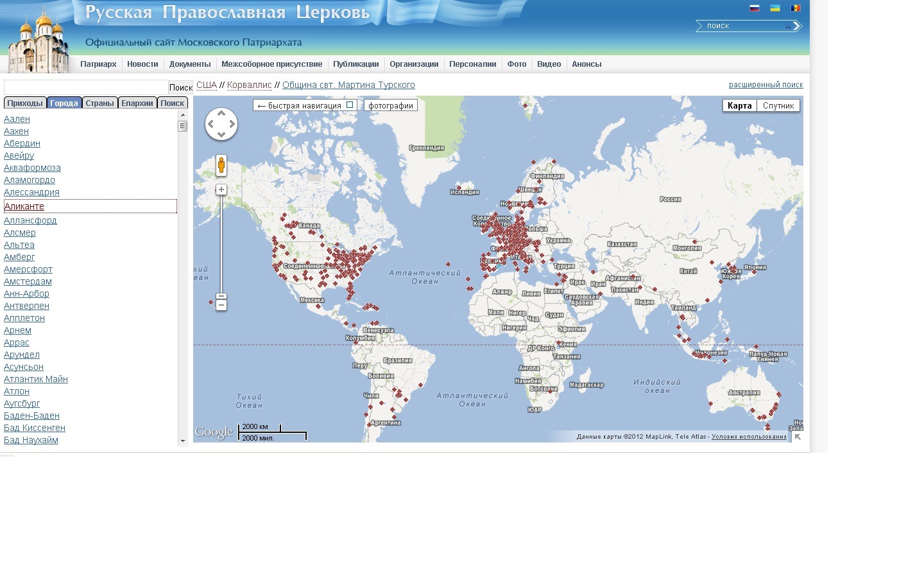Zoom out with the map minus button
Viewport: 924px width, 578px height.
click(x=221, y=306)
